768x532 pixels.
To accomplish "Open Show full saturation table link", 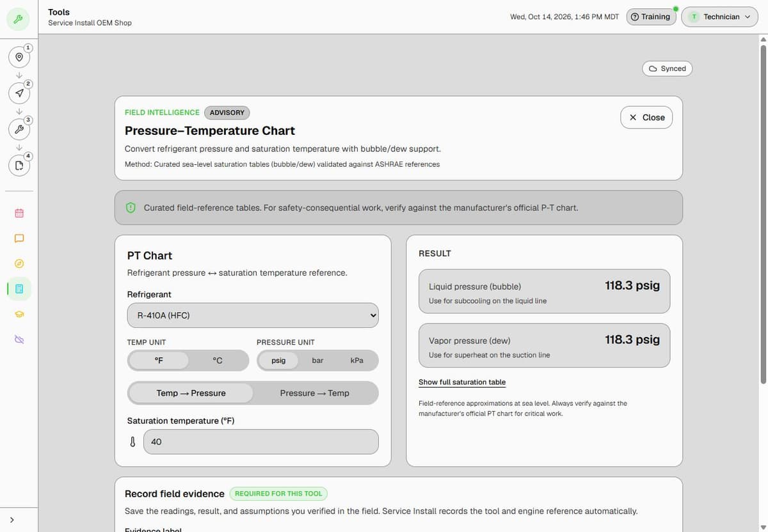I will 462,382.
